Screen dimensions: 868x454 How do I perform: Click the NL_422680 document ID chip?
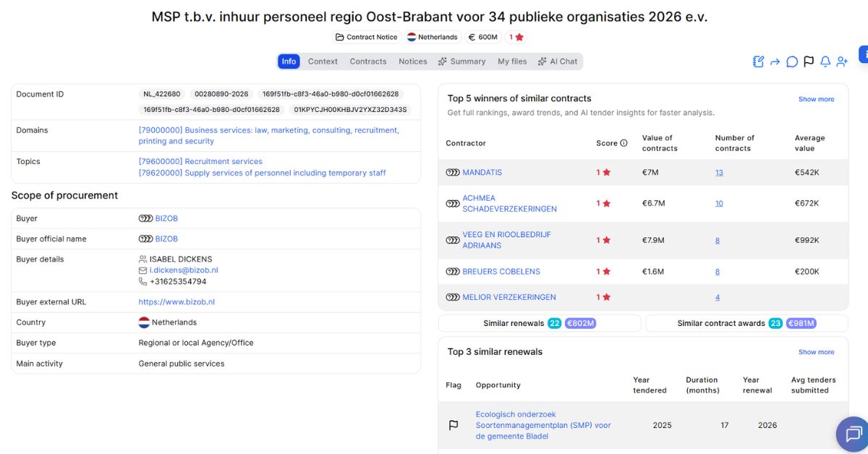click(x=162, y=94)
